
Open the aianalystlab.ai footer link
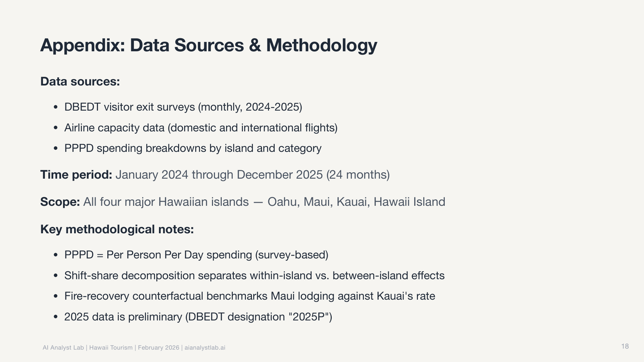tap(205, 348)
